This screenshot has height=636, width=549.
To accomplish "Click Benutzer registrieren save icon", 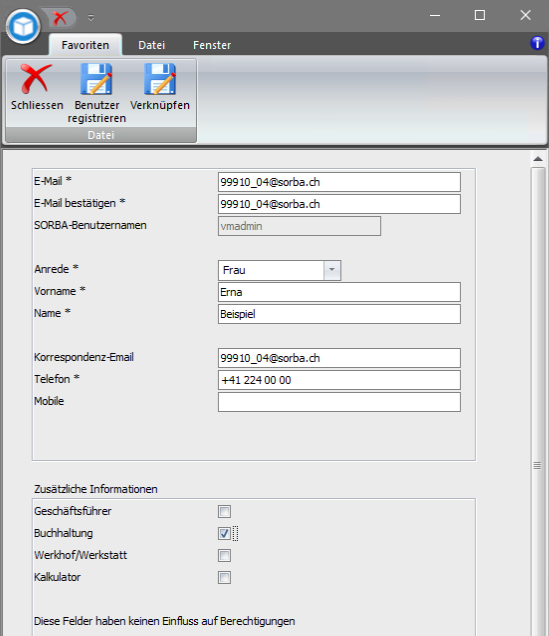I will 97,79.
